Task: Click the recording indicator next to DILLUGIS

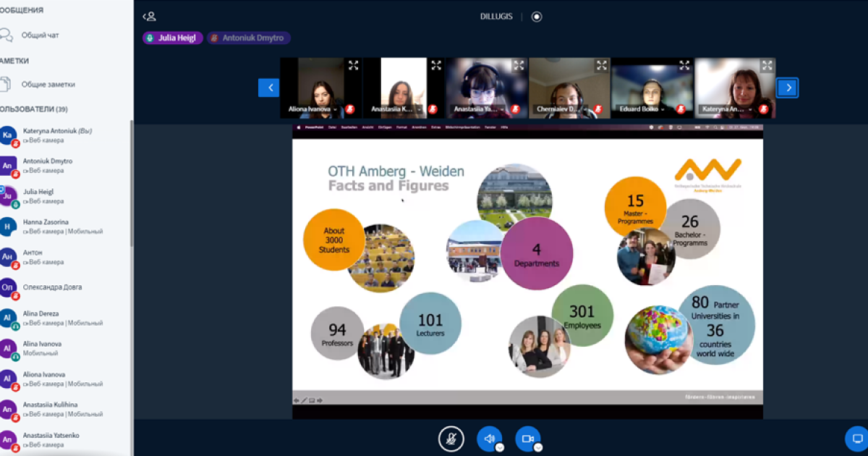Action: pos(537,17)
